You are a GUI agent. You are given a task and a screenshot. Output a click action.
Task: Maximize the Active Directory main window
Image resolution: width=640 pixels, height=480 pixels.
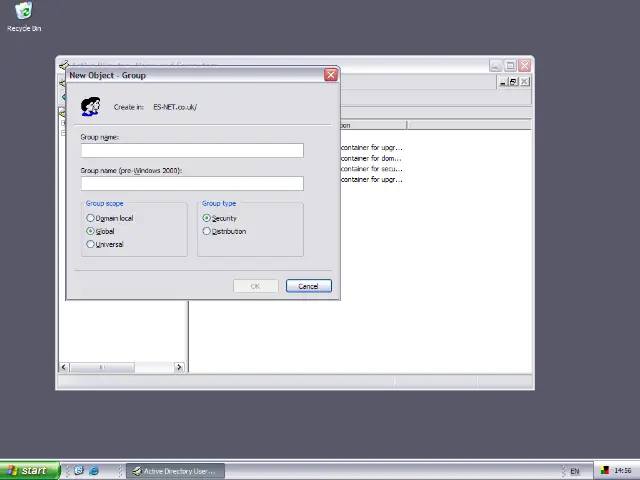(x=510, y=65)
